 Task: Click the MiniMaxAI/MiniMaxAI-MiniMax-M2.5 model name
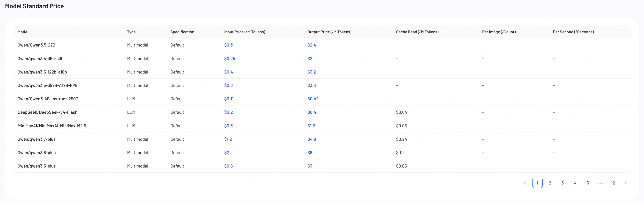click(52, 126)
